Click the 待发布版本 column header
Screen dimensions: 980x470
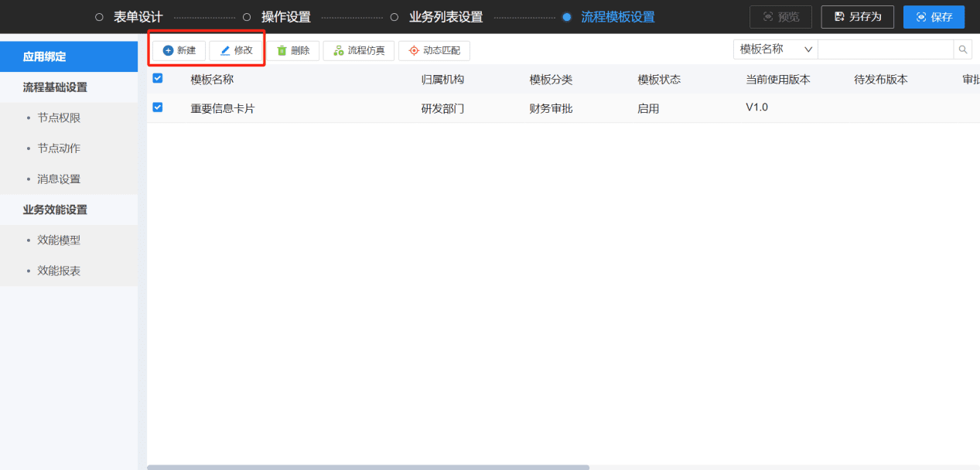click(882, 80)
